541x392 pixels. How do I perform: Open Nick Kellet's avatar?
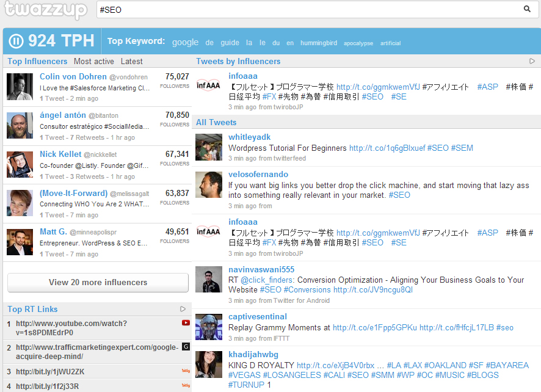pyautogui.click(x=20, y=164)
